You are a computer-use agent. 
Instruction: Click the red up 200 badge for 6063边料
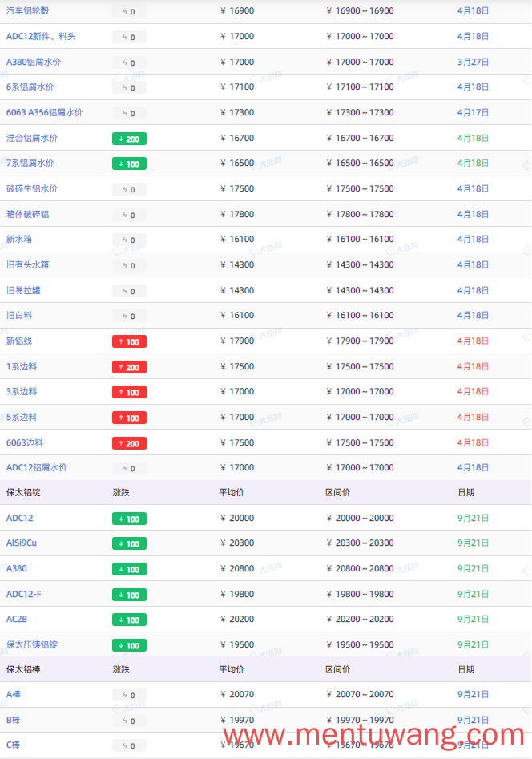(129, 443)
